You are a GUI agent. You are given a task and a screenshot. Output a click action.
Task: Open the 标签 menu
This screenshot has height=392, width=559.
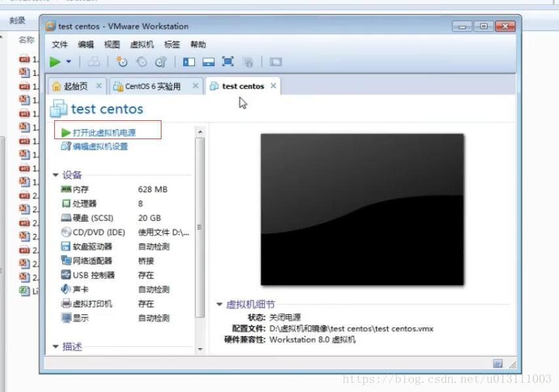point(172,44)
